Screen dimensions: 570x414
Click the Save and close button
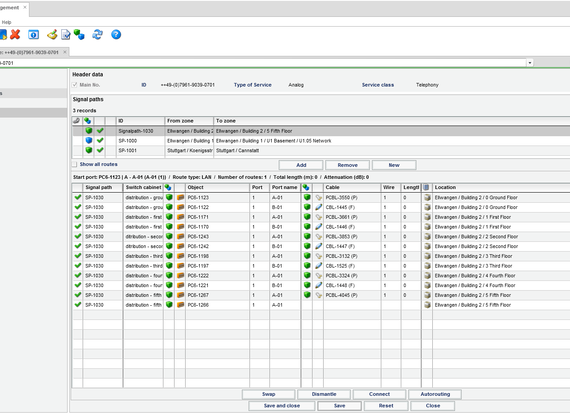point(282,406)
